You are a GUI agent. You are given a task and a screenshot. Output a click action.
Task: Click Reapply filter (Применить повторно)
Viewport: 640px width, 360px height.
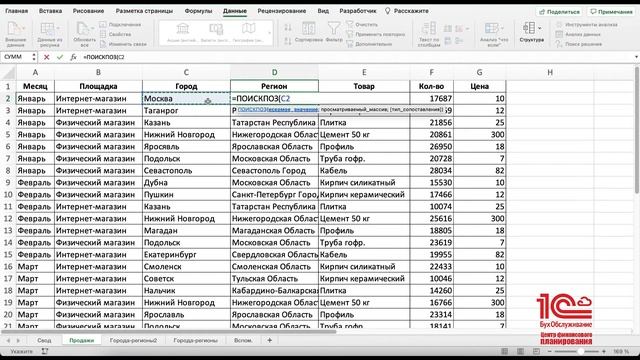click(x=376, y=34)
